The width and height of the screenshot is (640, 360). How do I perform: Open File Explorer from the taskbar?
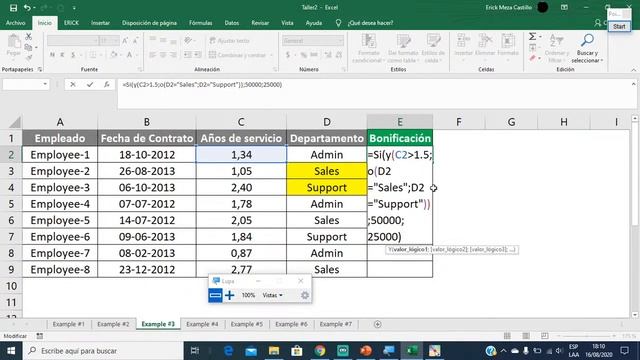coord(274,351)
